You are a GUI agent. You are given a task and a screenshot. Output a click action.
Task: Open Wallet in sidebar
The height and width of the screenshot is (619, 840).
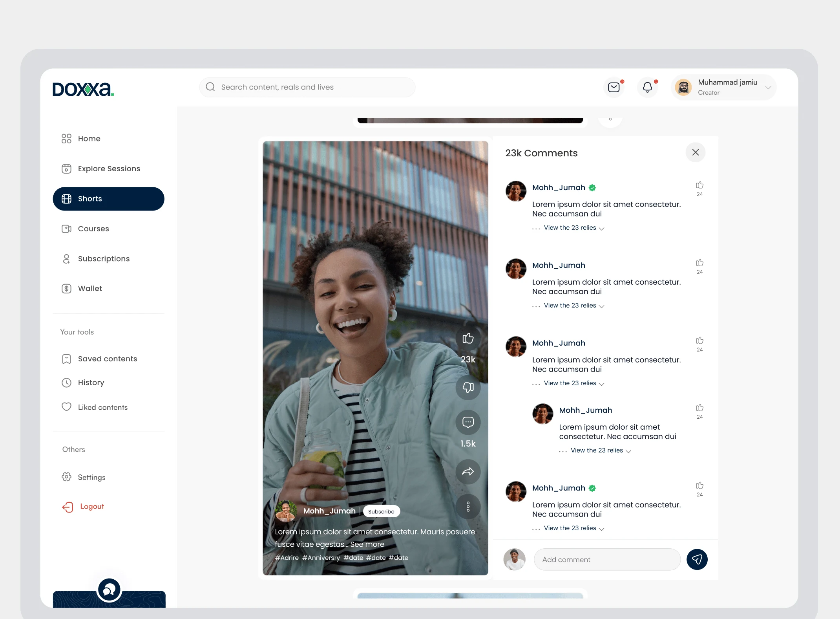108,289
